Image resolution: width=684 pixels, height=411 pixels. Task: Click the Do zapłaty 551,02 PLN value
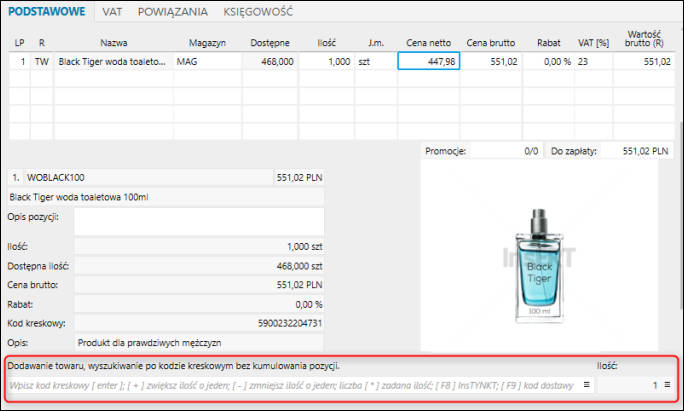coord(645,151)
